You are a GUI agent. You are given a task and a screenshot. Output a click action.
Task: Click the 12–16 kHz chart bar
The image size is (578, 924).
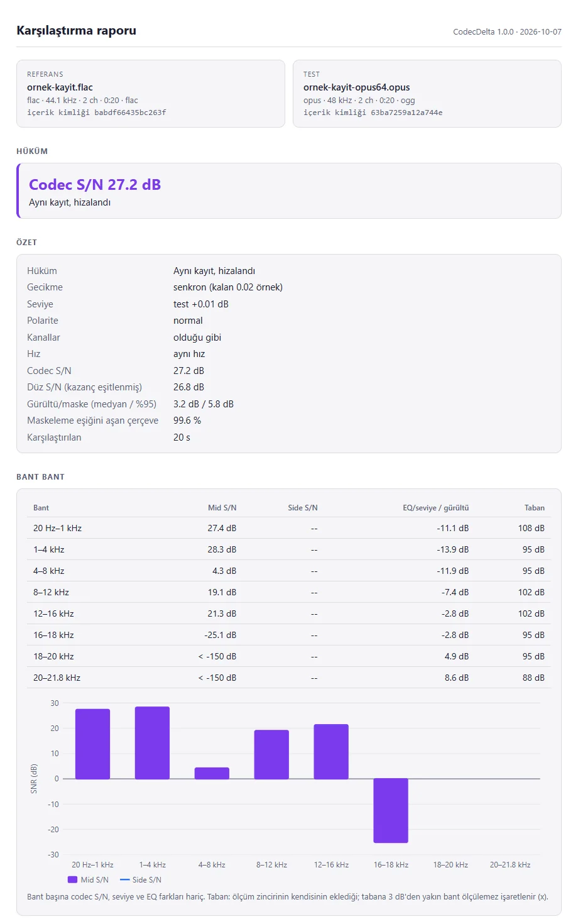[331, 752]
